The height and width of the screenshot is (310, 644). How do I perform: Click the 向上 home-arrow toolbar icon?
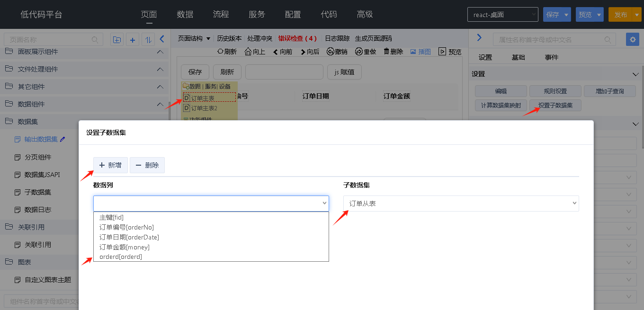(248, 52)
